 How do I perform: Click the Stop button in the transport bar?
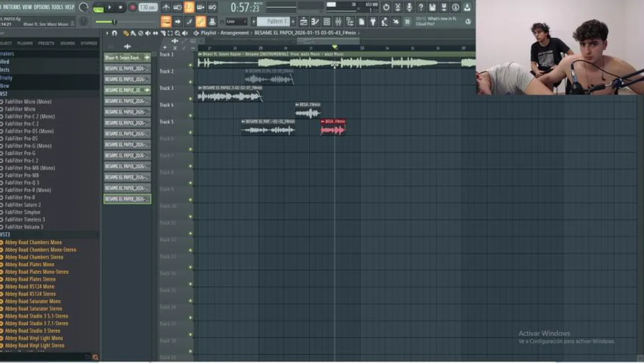point(120,8)
